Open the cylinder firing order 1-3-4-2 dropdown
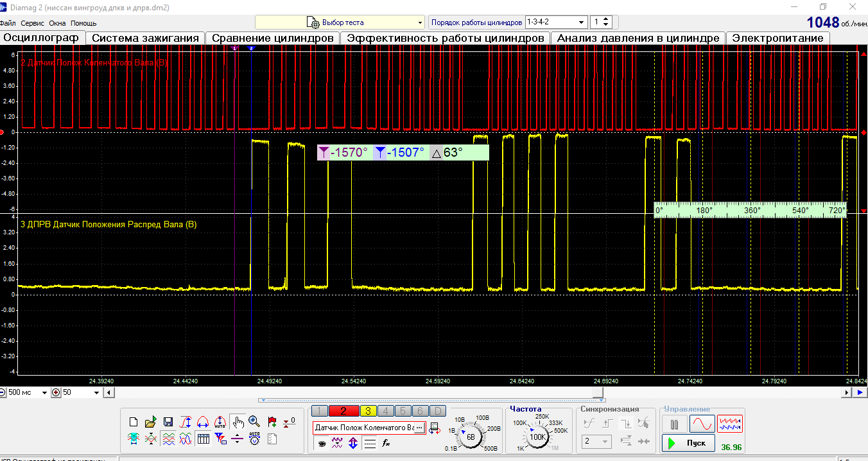This screenshot has height=461, width=868. [556, 22]
